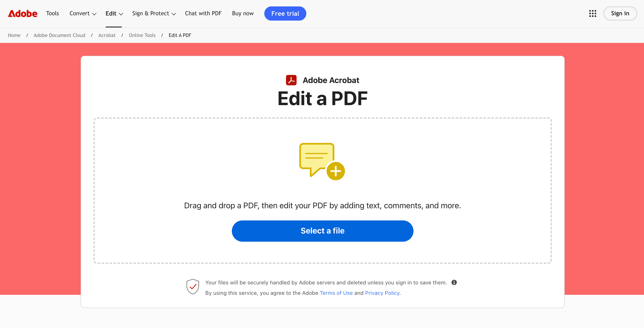Select Chat with PDF from the navigation
The height and width of the screenshot is (328, 644).
click(x=203, y=13)
